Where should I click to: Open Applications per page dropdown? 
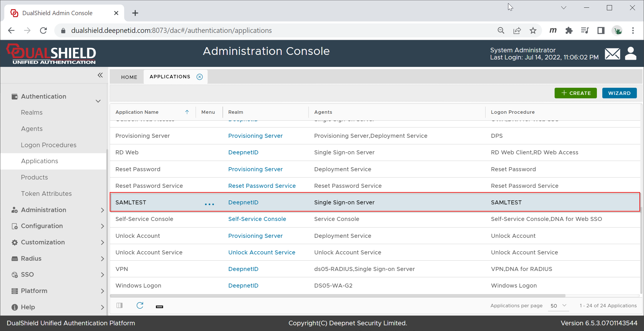(x=558, y=306)
